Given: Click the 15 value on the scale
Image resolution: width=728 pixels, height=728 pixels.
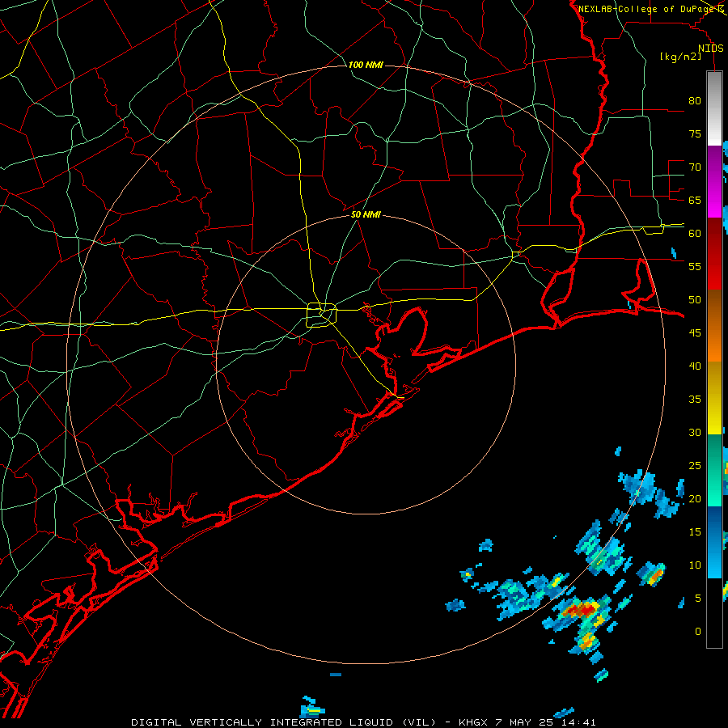Looking at the screenshot, I should [695, 531].
